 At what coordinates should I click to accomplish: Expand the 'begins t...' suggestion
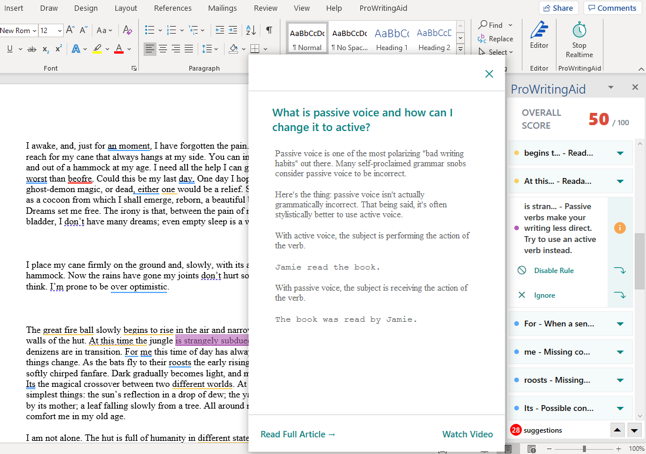(620, 153)
